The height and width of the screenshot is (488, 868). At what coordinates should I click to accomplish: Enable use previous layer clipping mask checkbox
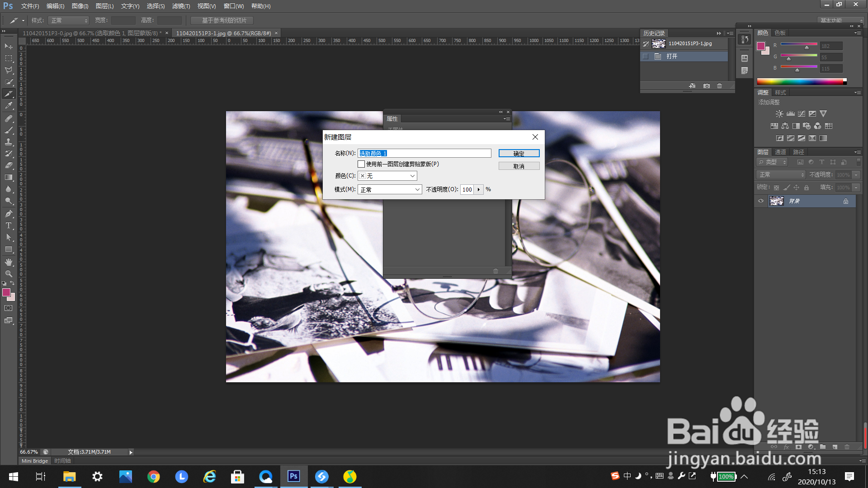[361, 164]
